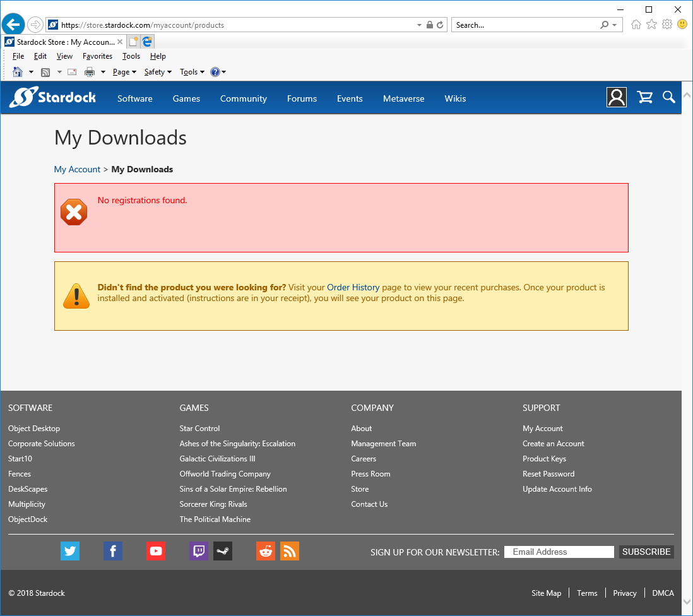The width and height of the screenshot is (693, 616).
Task: Click the Reddit icon in footer
Action: click(266, 551)
